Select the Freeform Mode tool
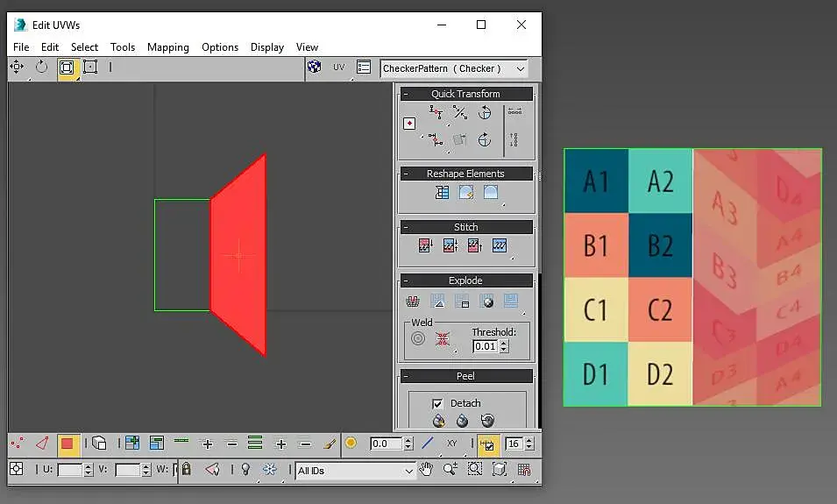Viewport: 837px width, 504px height. pyautogui.click(x=90, y=67)
